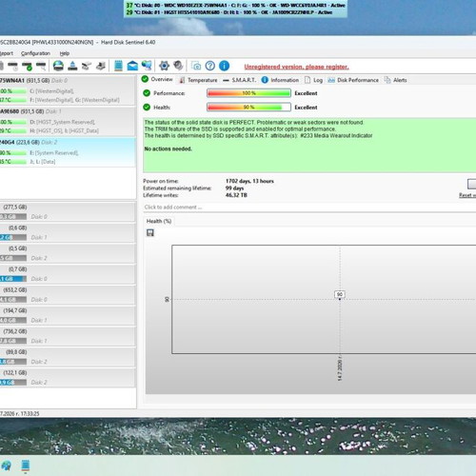The image size is (476, 476).
Task: Open the help question mark icon
Action: click(x=210, y=66)
